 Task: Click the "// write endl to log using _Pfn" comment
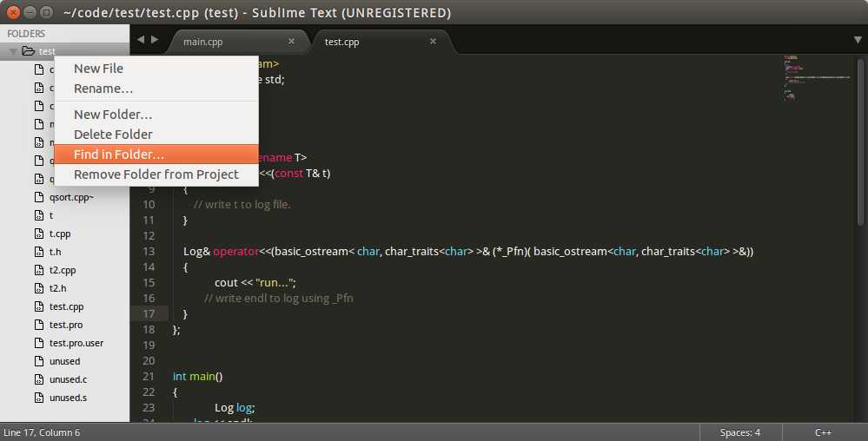pyautogui.click(x=278, y=299)
